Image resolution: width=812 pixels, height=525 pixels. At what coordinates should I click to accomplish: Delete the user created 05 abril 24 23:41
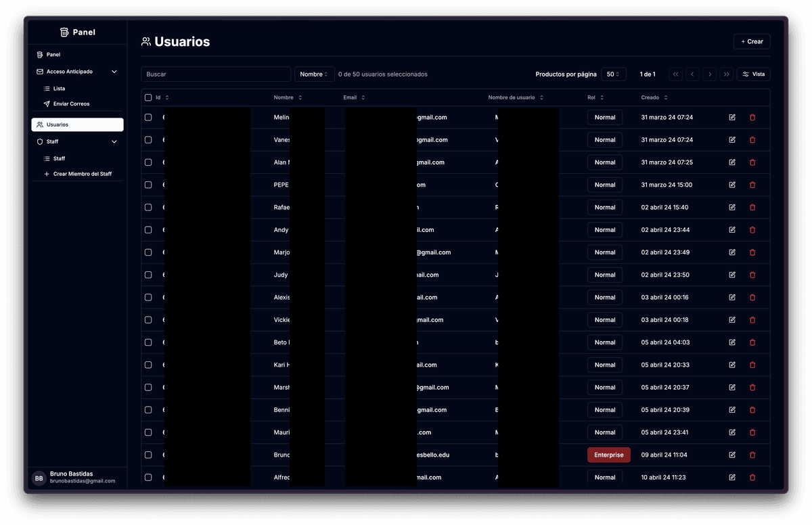[752, 432]
